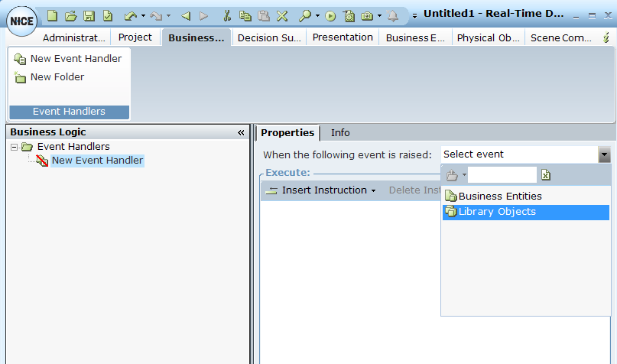The width and height of the screenshot is (617, 364).
Task: Click the New document toolbar icon
Action: tap(53, 15)
